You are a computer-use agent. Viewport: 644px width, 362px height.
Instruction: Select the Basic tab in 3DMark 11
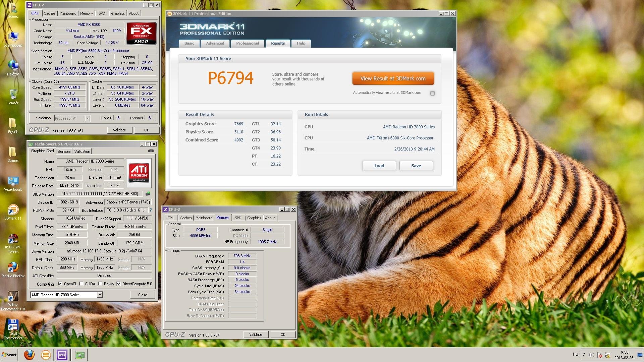(x=189, y=43)
